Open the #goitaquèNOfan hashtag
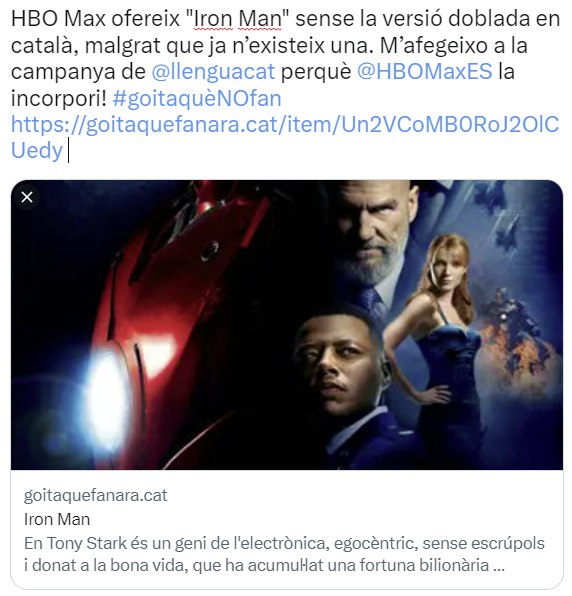Image resolution: width=572 pixels, height=596 pixels. [197, 98]
